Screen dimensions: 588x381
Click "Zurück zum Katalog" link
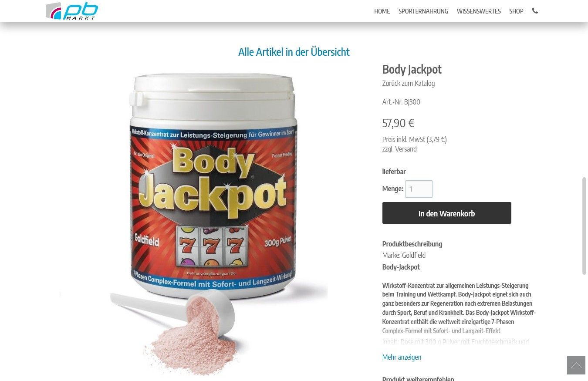point(408,83)
